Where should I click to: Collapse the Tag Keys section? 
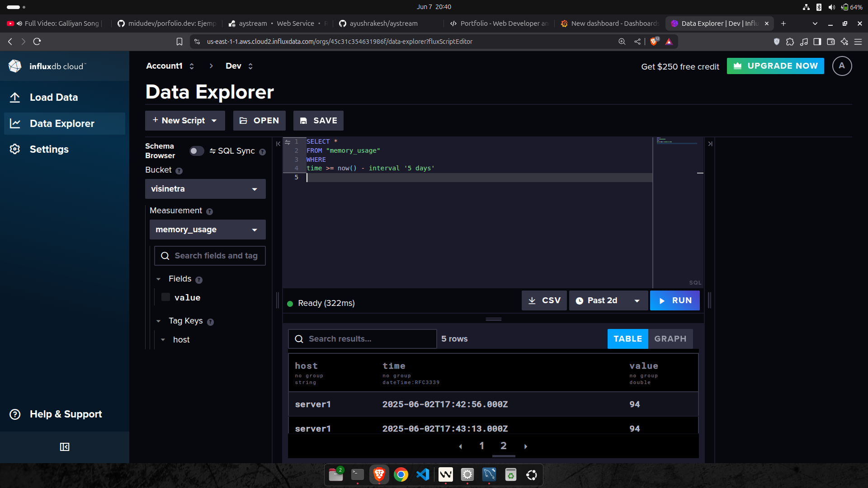[x=158, y=321]
